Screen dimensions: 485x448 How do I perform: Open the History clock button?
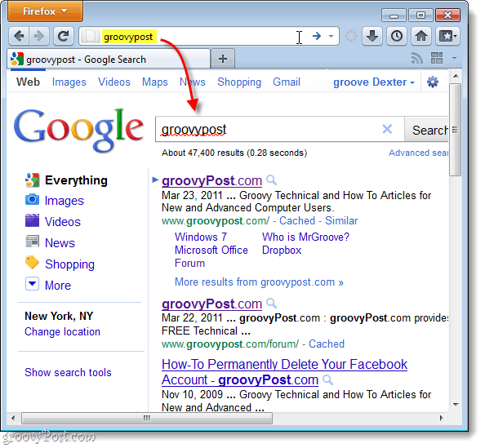pos(397,36)
